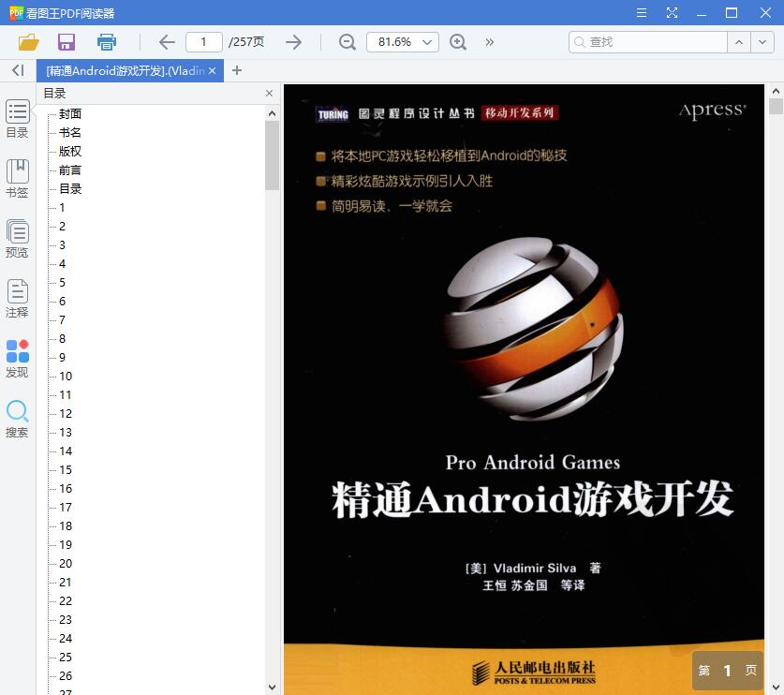Save the current document
The width and height of the screenshot is (784, 695).
tap(66, 42)
